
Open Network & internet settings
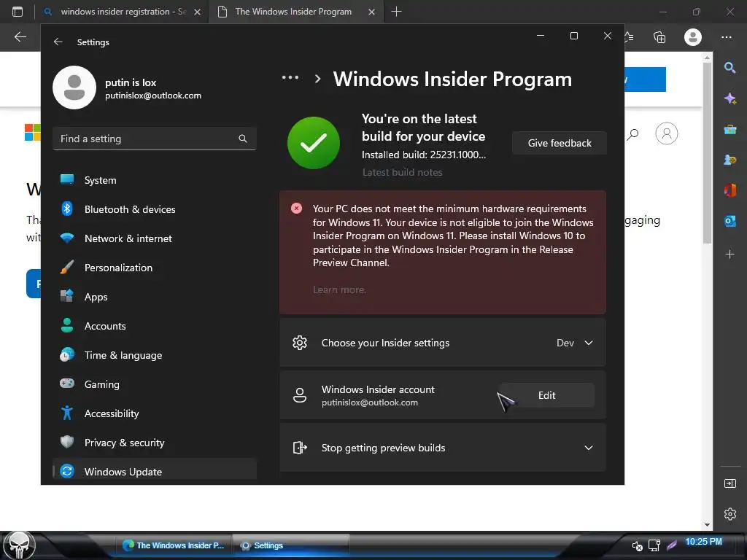click(155, 238)
